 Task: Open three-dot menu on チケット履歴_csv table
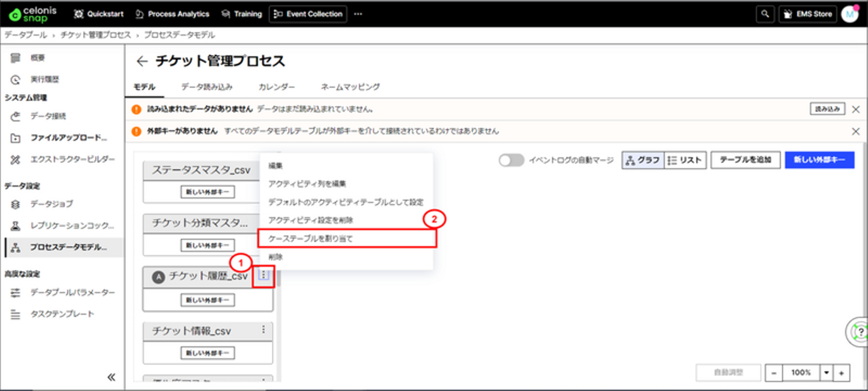click(x=263, y=276)
